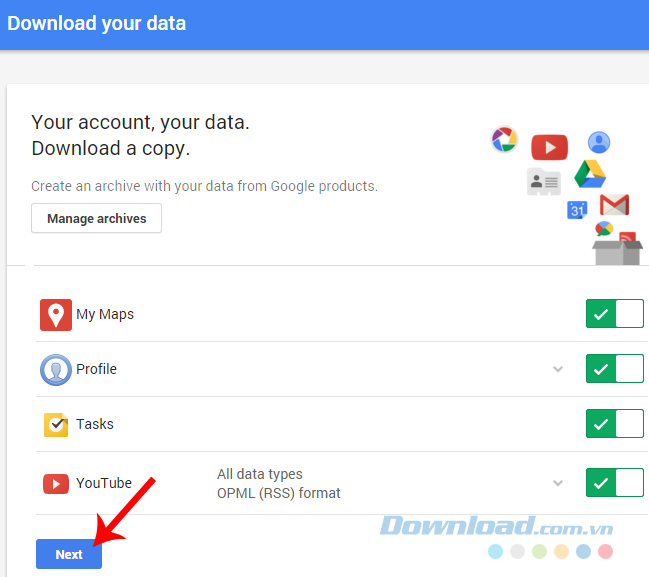Click the Profile avatar icon
The width and height of the screenshot is (649, 577).
pos(56,370)
